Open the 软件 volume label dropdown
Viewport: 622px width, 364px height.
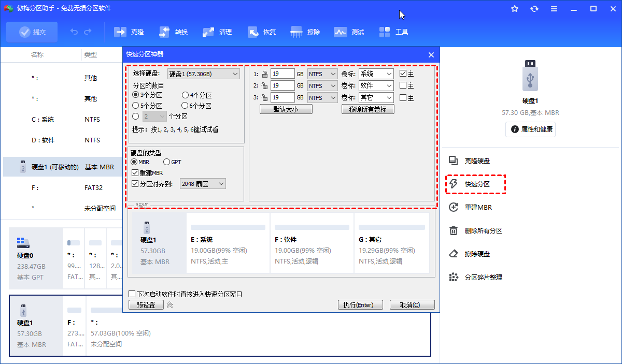pos(376,85)
